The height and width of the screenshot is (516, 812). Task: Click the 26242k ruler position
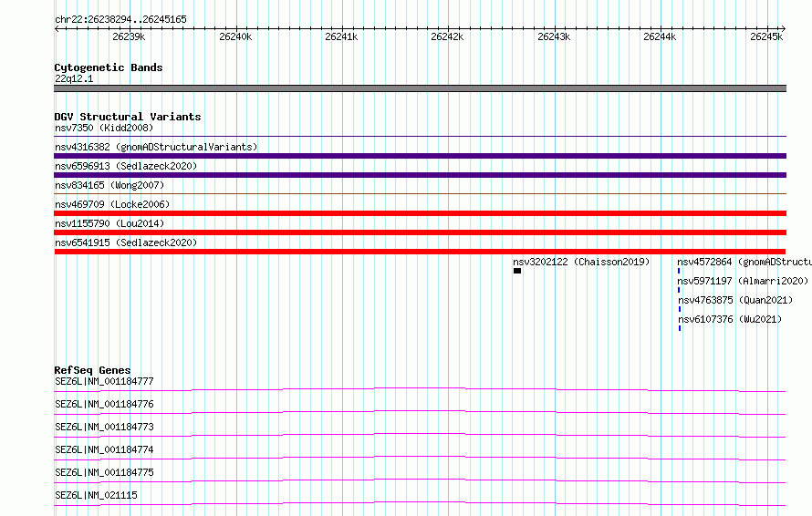tap(447, 36)
